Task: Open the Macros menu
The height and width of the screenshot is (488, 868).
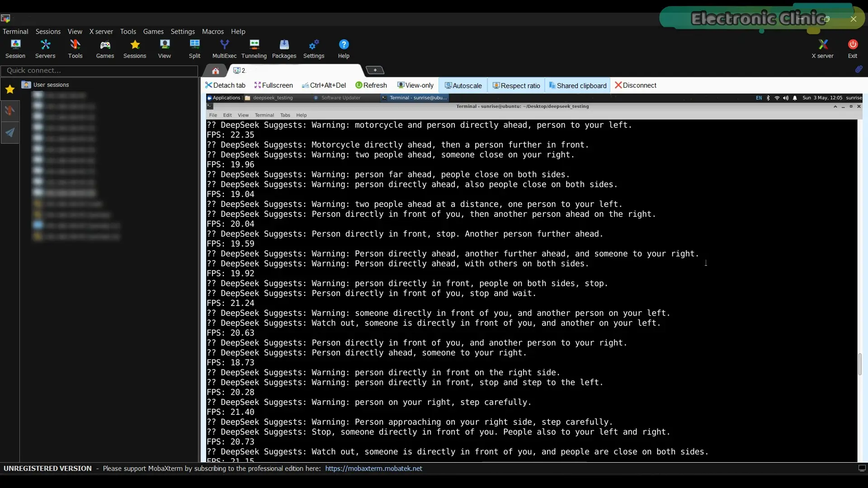Action: [213, 32]
